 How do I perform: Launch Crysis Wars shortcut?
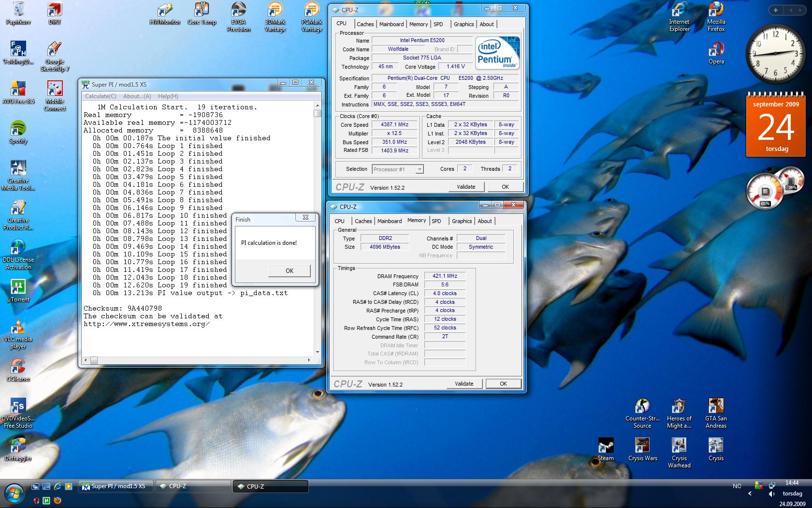642,449
